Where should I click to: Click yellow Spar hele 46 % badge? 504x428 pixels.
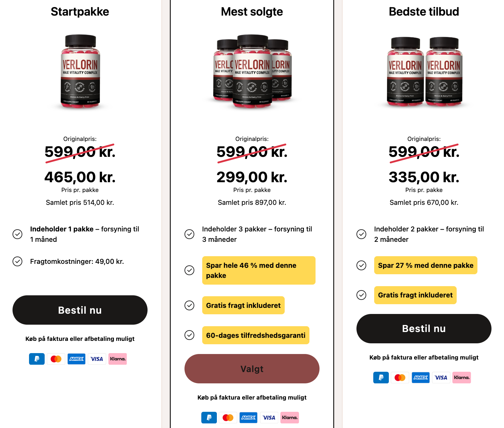click(258, 270)
